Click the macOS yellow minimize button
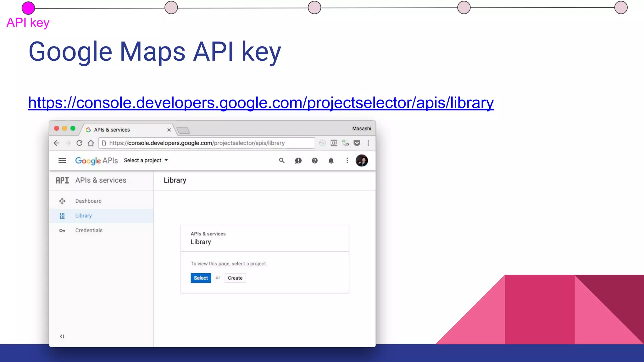The image size is (644, 362). click(x=65, y=128)
